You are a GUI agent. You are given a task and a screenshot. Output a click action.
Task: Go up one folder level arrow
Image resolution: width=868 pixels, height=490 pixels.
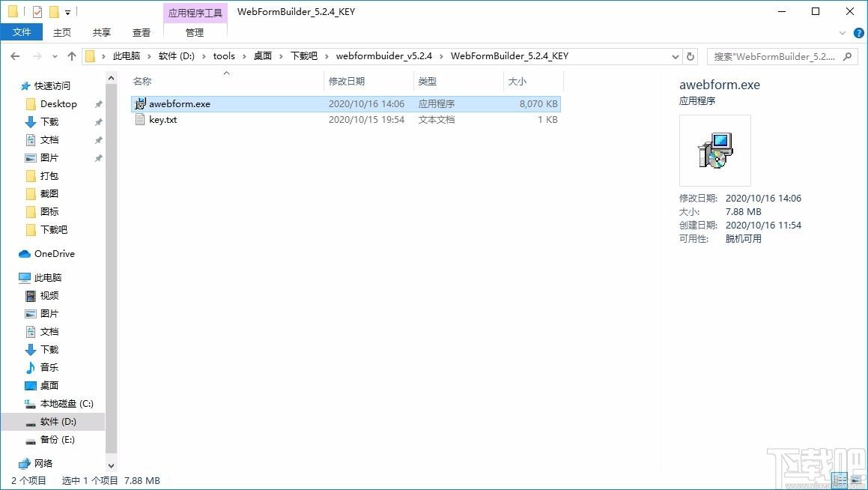[71, 56]
